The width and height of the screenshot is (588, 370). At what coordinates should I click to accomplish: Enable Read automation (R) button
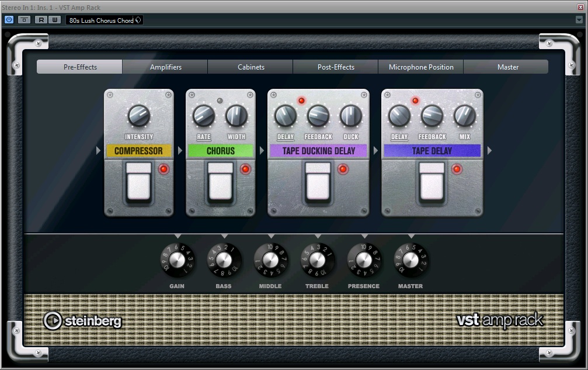(41, 20)
